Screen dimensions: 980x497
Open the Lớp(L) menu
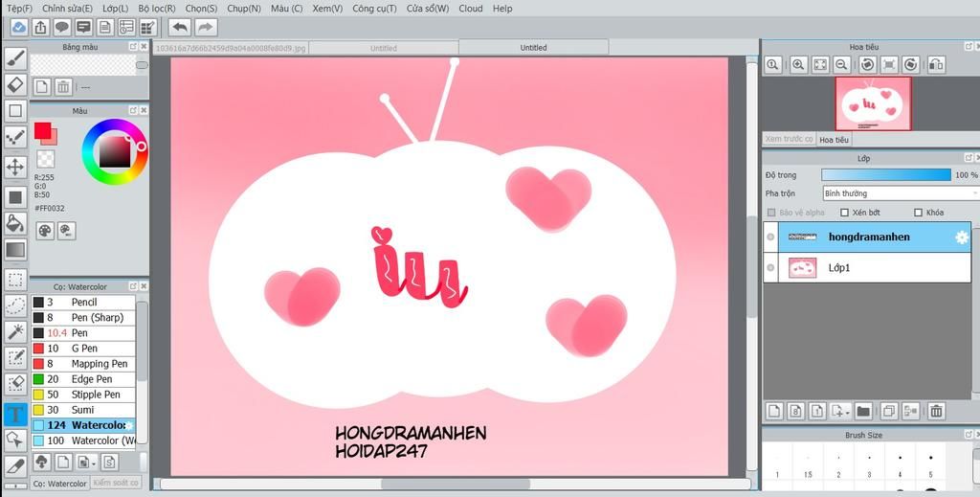115,8
